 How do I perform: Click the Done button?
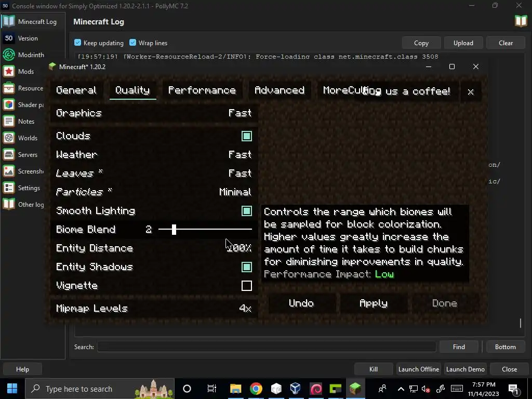pyautogui.click(x=445, y=303)
